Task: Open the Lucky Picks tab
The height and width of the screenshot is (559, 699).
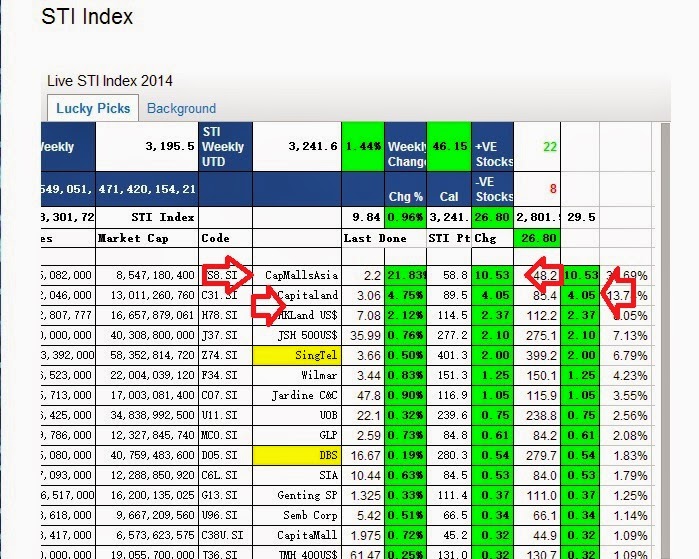Action: click(x=93, y=108)
